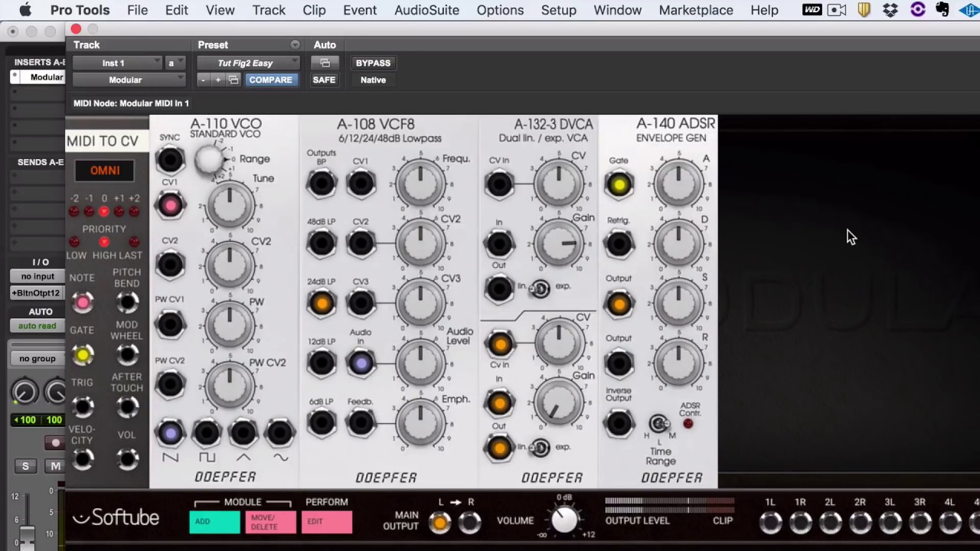Open the Inst 1 track selector
The image size is (980, 551).
click(118, 63)
